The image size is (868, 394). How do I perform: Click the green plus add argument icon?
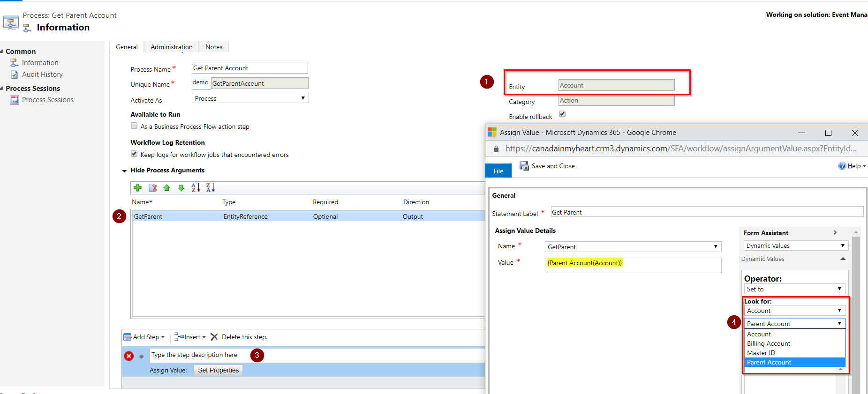(x=137, y=188)
